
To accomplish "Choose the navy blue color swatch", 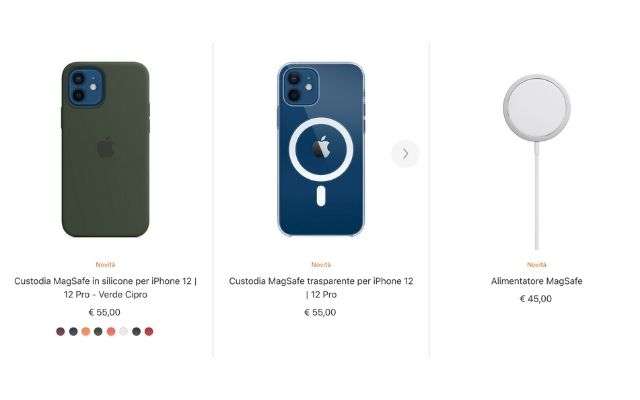I will (x=73, y=331).
